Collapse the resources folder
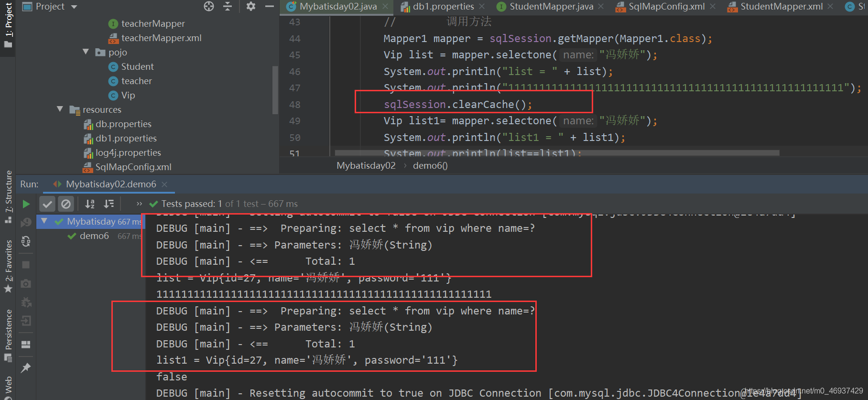The image size is (868, 400). point(60,109)
